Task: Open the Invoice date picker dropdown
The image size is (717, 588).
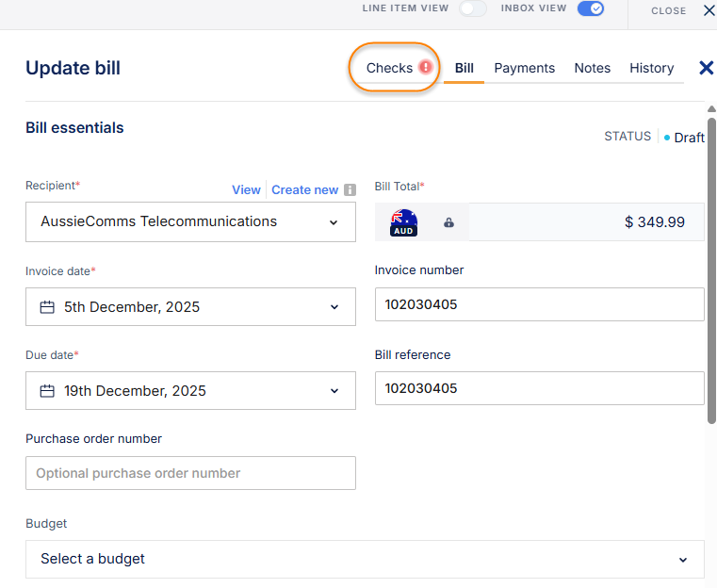Action: 333,307
